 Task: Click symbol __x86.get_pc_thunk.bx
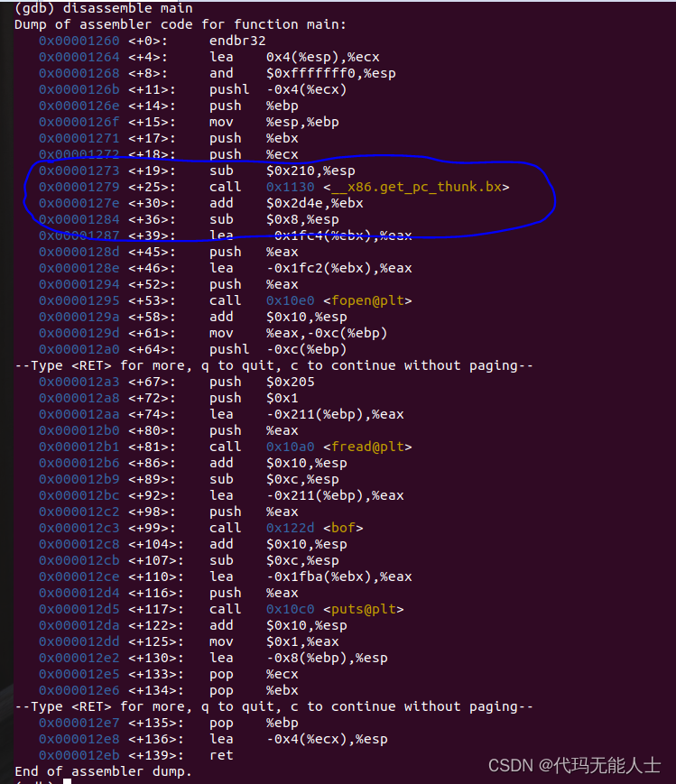pos(416,187)
